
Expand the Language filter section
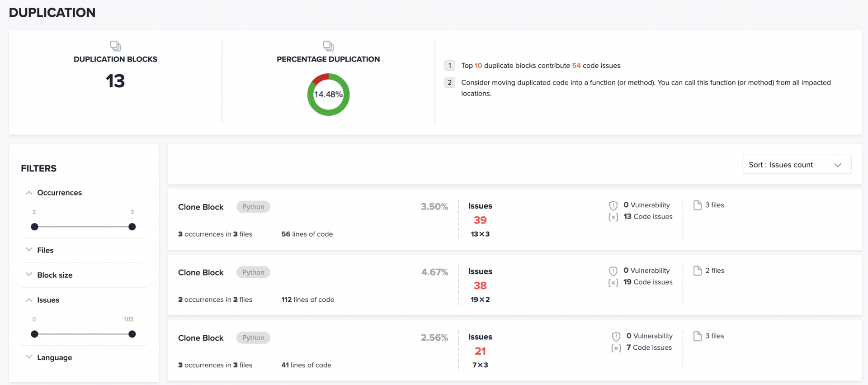pyautogui.click(x=29, y=357)
